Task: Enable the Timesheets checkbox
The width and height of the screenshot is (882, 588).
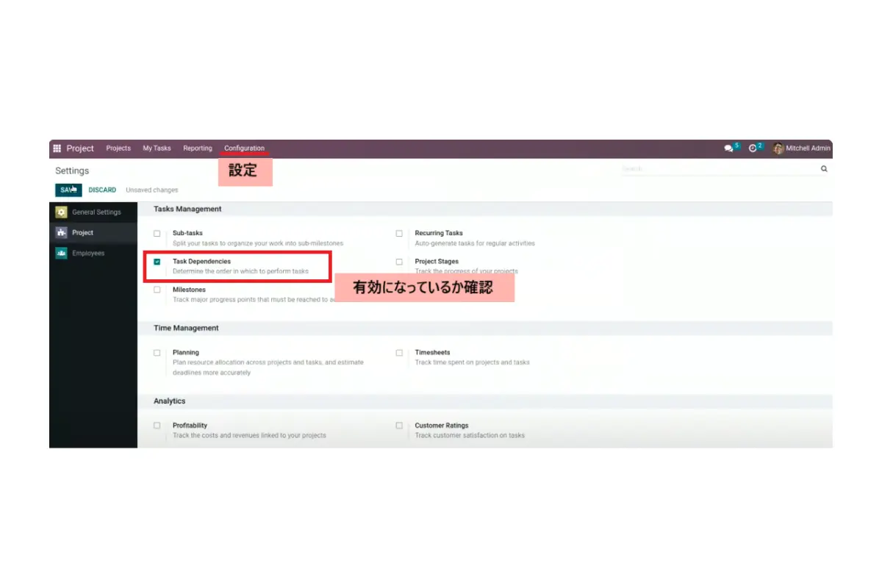Action: 399,353
